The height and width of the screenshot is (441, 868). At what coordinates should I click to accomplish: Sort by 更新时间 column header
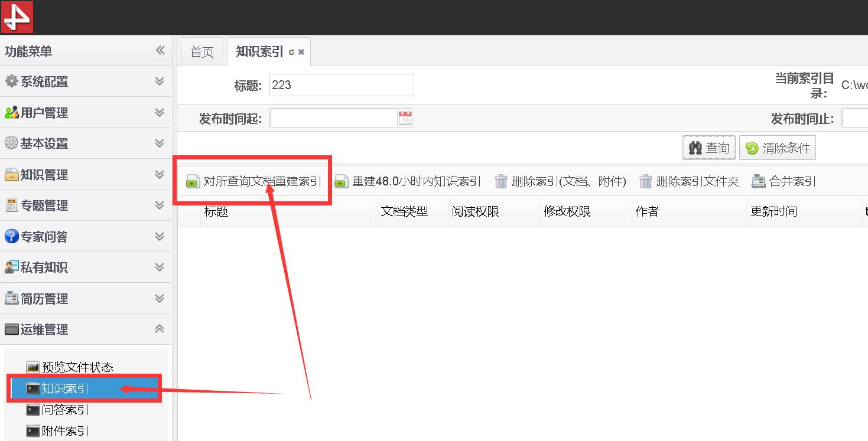pos(804,211)
